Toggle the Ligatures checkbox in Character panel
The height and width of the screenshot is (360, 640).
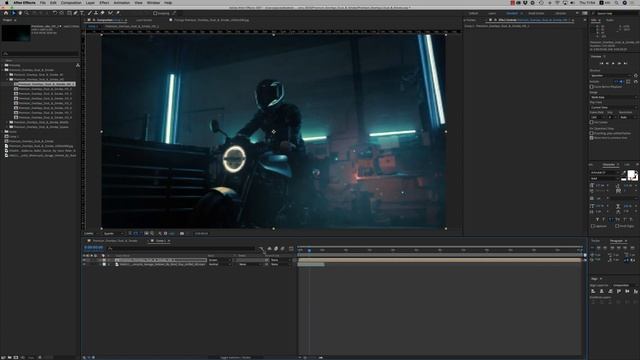tap(593, 226)
